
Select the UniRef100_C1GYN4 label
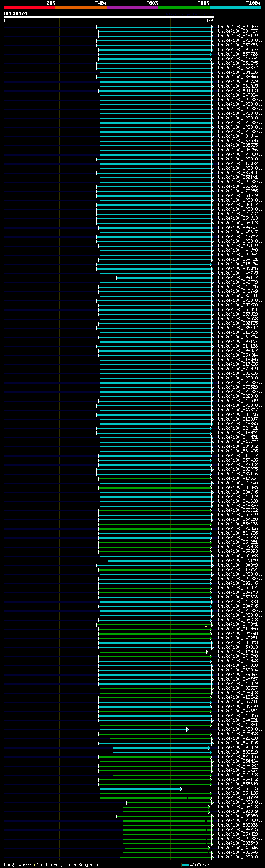click(x=238, y=569)
